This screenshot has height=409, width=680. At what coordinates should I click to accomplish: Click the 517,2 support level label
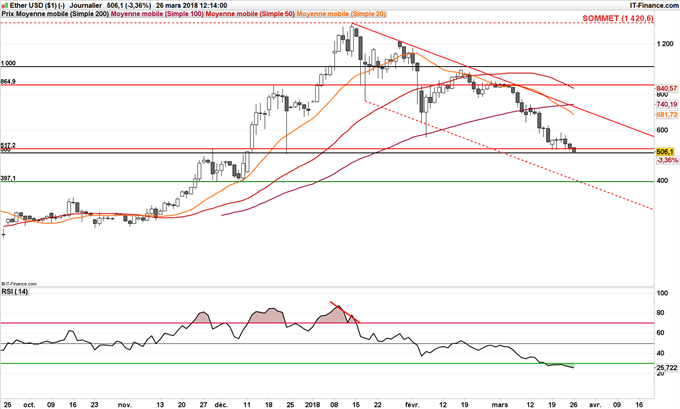[x=8, y=145]
